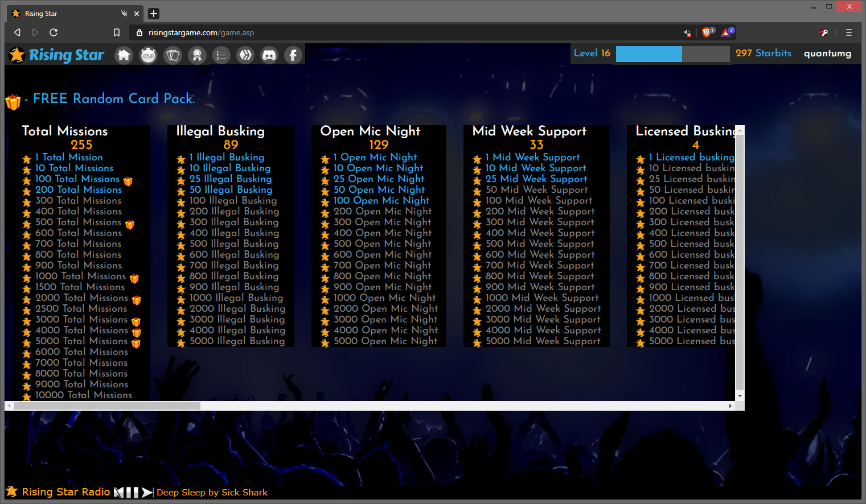Open the Home icon in game toolbar

(x=124, y=55)
